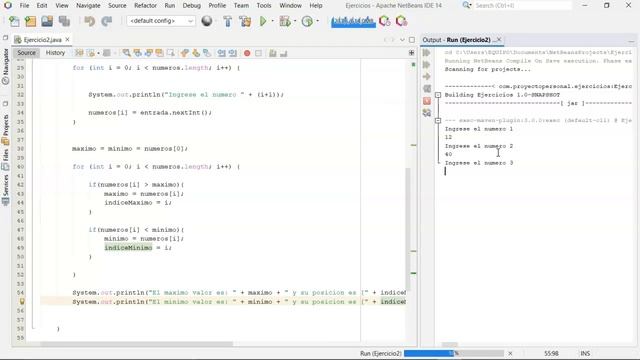Click the Comment editor toolbar icon
This screenshot has height=360, width=640.
point(273,53)
